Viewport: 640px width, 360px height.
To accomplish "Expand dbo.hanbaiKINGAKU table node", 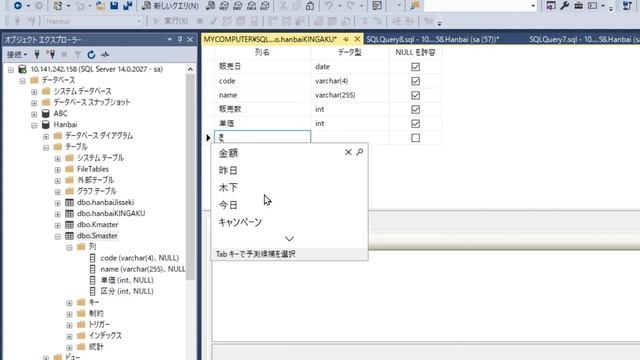I will tap(58, 214).
